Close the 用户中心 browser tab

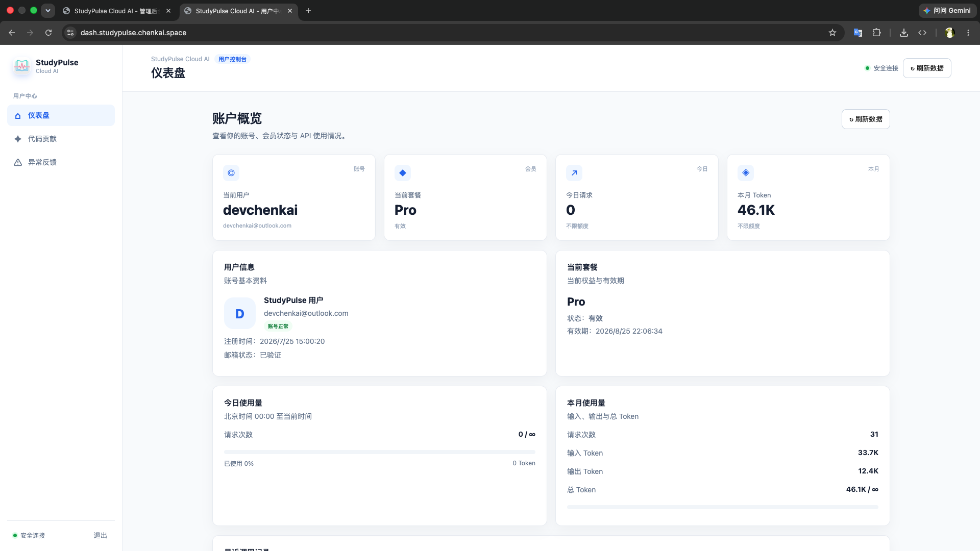pyautogui.click(x=290, y=11)
